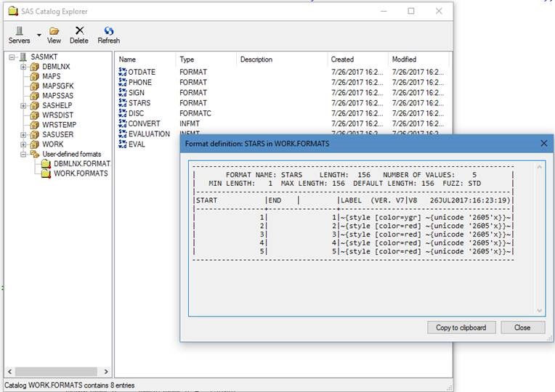Select the DISC format icon
Viewport: 555px width, 392px height.
[x=123, y=113]
